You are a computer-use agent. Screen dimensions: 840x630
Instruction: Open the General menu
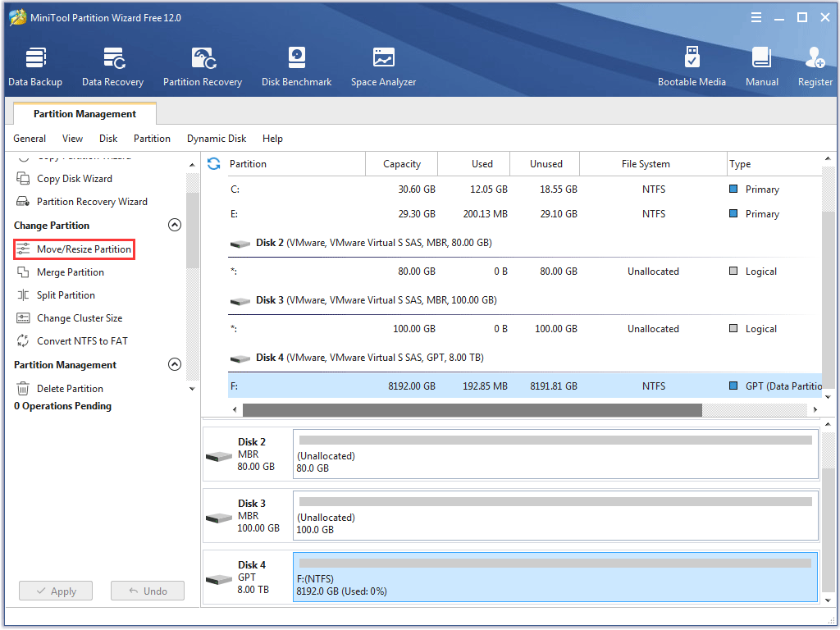click(30, 138)
